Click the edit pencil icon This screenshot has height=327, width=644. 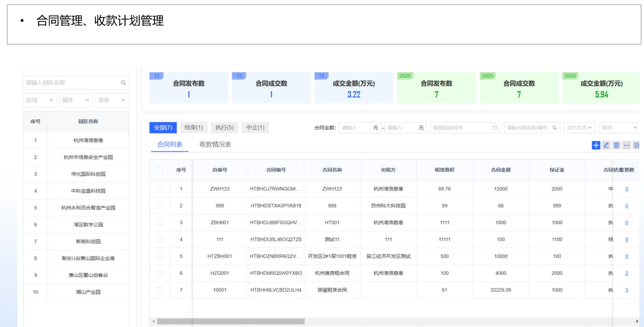point(606,145)
